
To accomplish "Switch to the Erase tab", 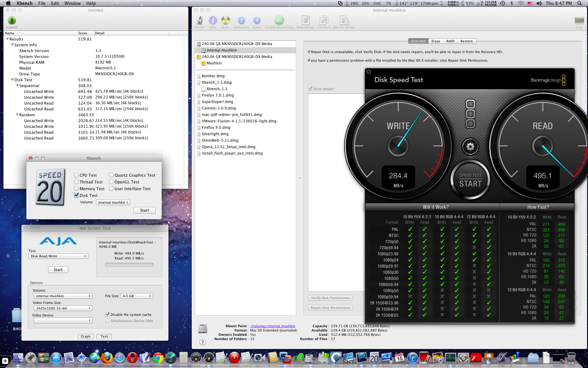I will [x=435, y=41].
